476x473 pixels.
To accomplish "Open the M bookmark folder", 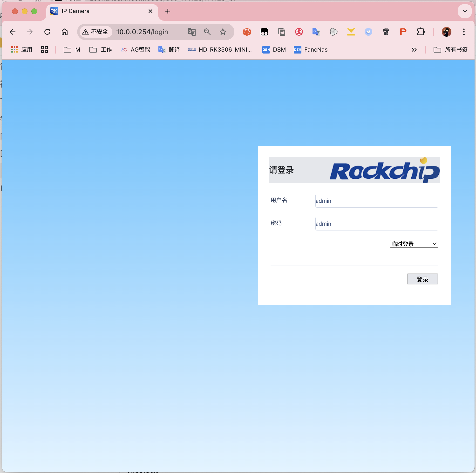I will (x=72, y=49).
